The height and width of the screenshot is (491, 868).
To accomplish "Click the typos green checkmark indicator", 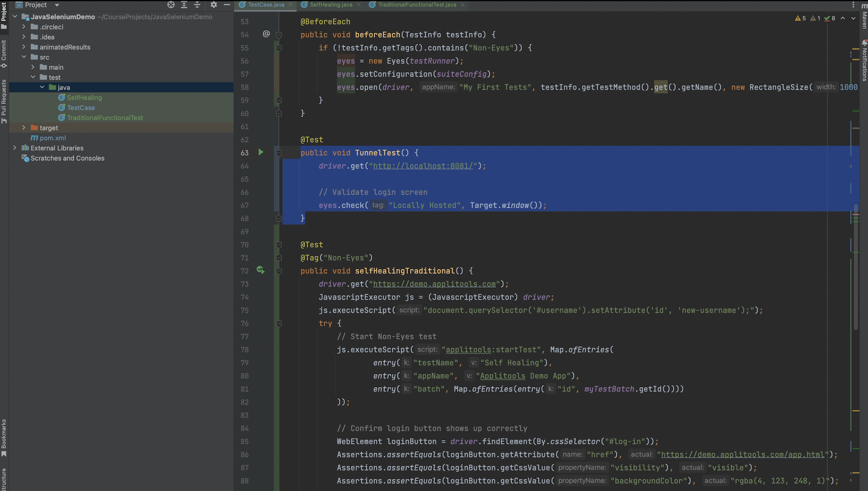I will tap(830, 18).
